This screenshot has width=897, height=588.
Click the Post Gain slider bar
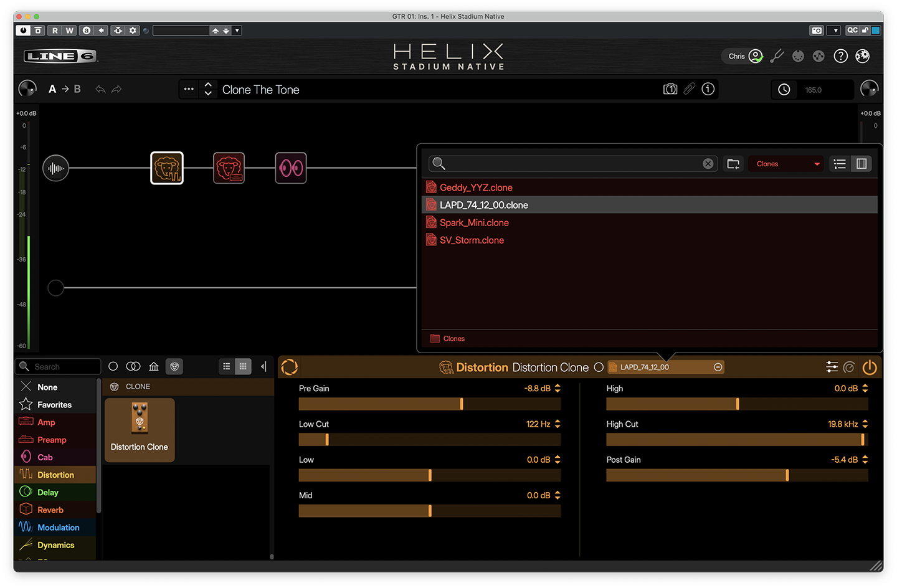coord(737,475)
